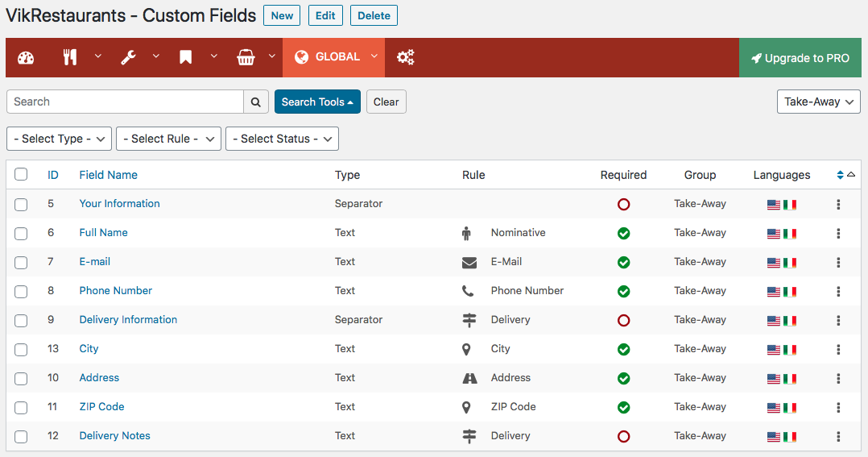Toggle required status for City field

[623, 350]
